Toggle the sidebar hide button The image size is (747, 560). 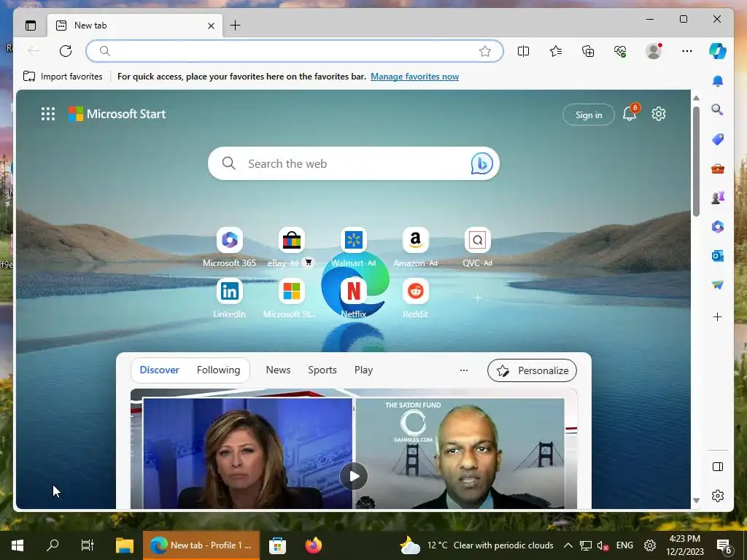point(718,467)
